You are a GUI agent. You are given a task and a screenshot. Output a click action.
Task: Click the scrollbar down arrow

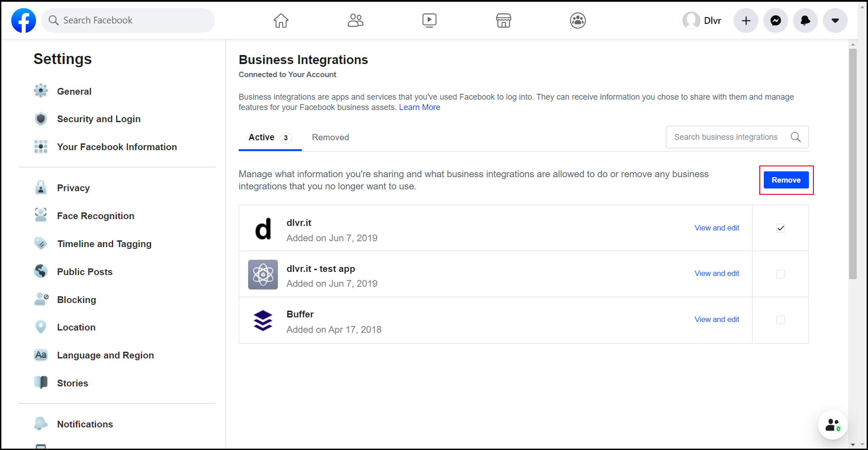853,445
